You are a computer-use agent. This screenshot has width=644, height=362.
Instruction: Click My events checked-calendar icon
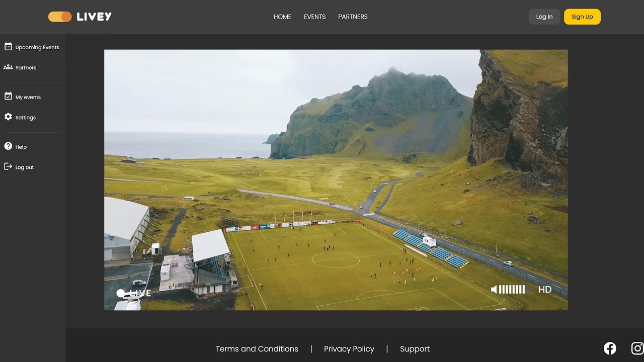coord(8,96)
